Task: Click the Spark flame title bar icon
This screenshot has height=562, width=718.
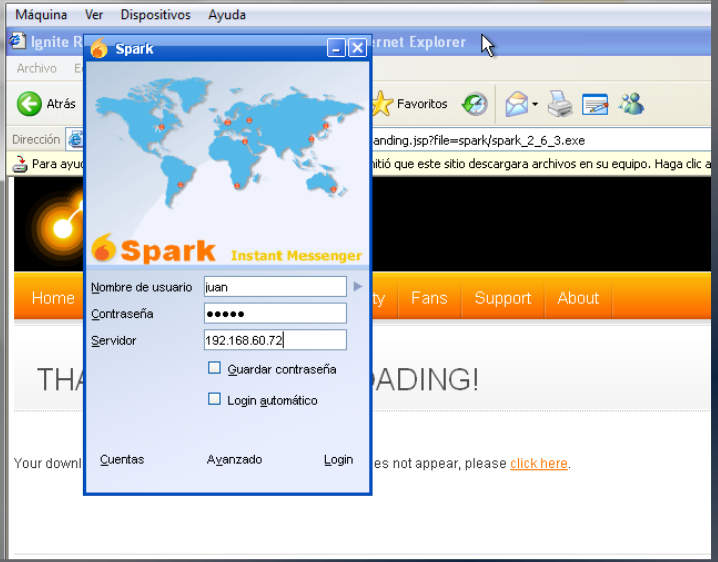Action: pos(99,48)
